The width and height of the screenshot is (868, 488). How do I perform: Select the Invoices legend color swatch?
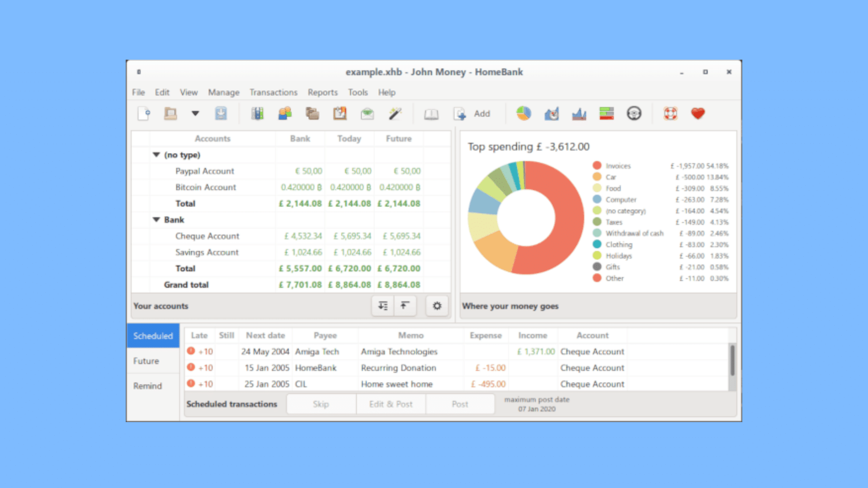597,165
